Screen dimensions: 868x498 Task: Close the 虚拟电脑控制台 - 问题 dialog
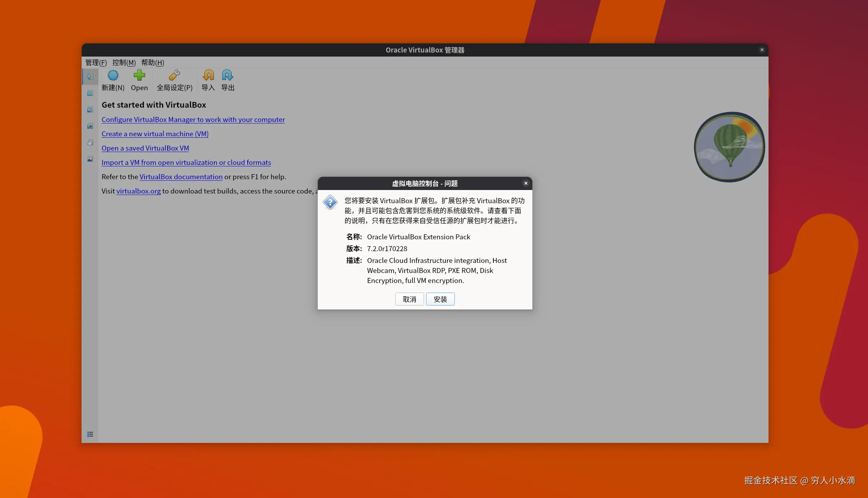pyautogui.click(x=526, y=183)
